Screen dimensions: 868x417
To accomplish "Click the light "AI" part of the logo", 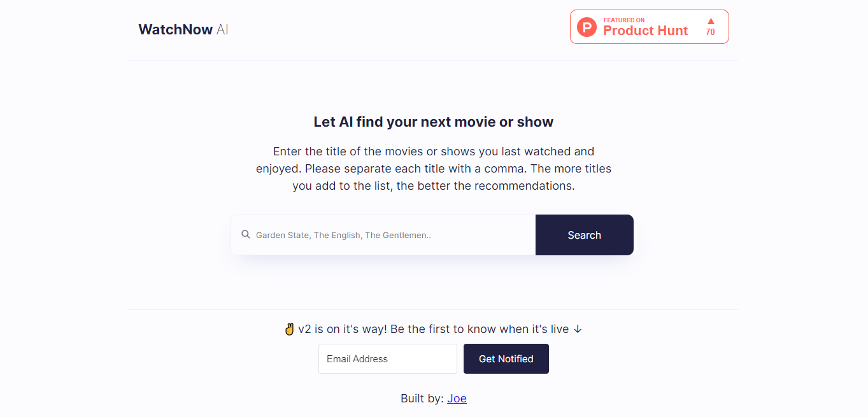I will [222, 29].
